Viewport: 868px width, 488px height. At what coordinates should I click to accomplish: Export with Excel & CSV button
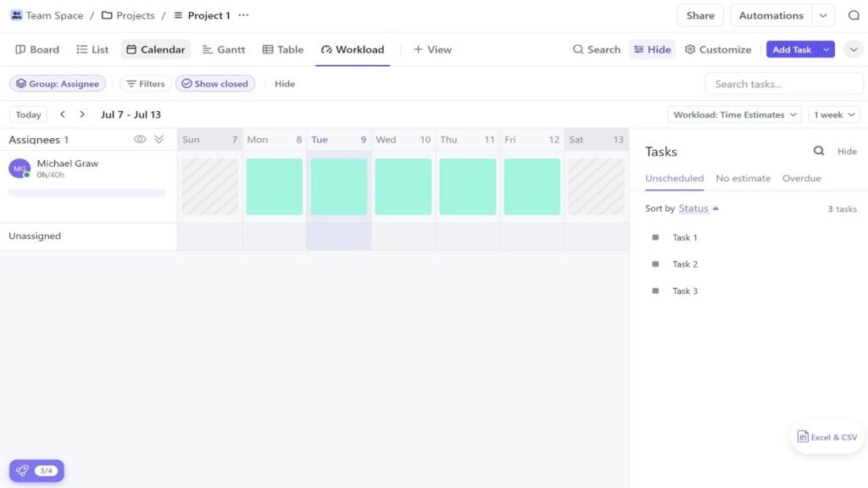click(x=827, y=437)
